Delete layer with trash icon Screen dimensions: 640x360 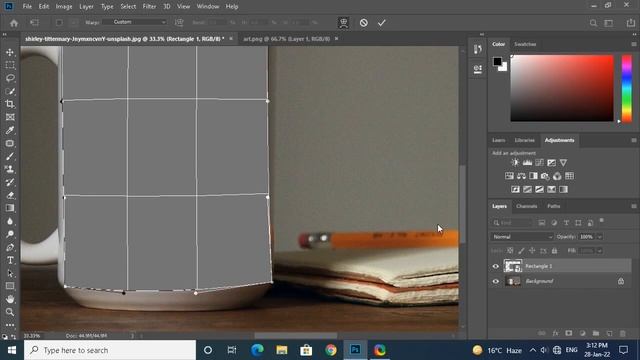[x=622, y=333]
